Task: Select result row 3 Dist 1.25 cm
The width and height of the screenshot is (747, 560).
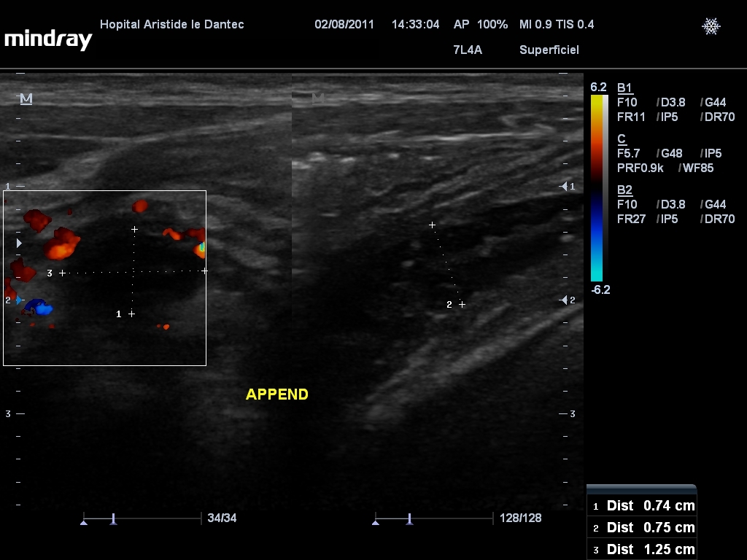Action: click(x=643, y=550)
